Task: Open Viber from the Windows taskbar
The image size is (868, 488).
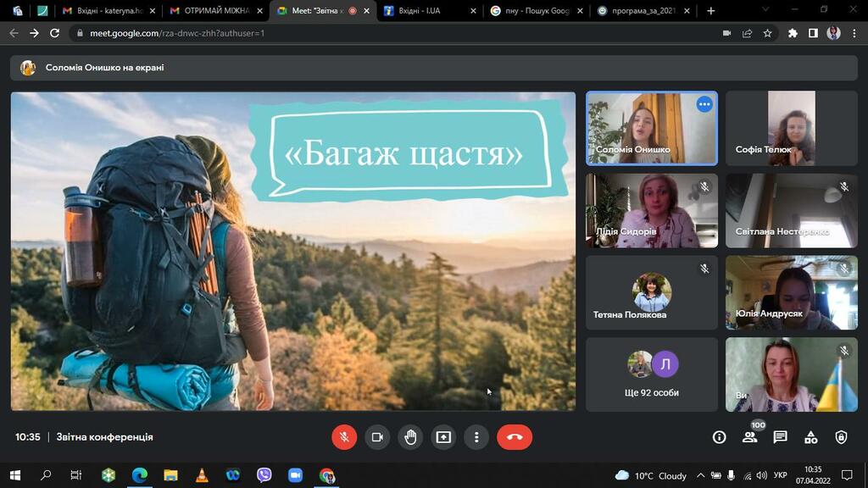Action: (264, 475)
